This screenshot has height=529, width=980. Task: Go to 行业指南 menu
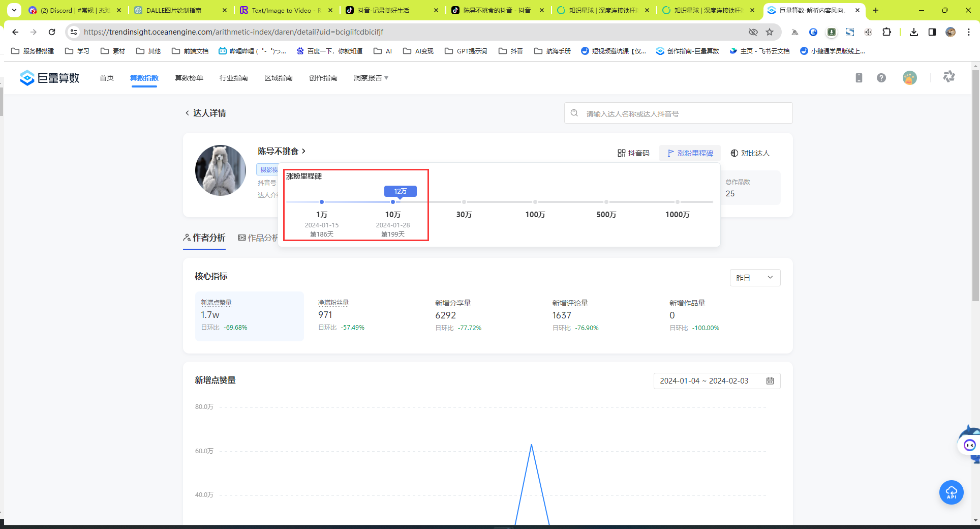pos(234,78)
